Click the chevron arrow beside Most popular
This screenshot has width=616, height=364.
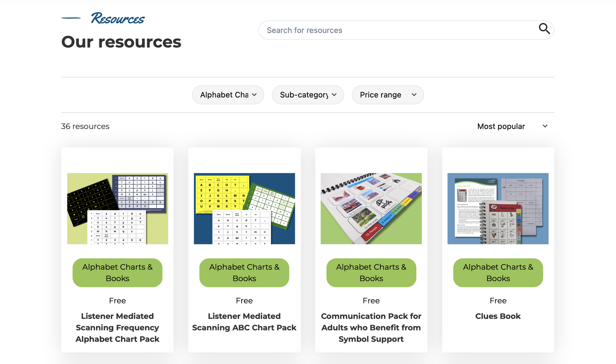coord(545,126)
